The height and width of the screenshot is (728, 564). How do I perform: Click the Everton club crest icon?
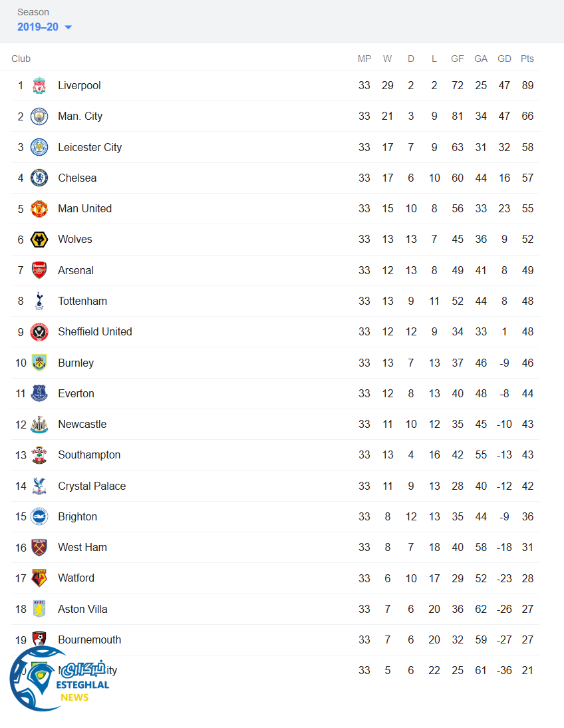39,394
